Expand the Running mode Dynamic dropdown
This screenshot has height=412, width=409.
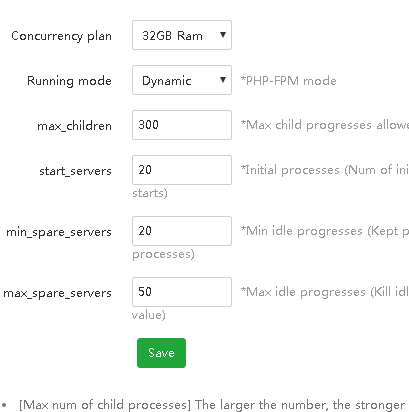pyautogui.click(x=182, y=80)
